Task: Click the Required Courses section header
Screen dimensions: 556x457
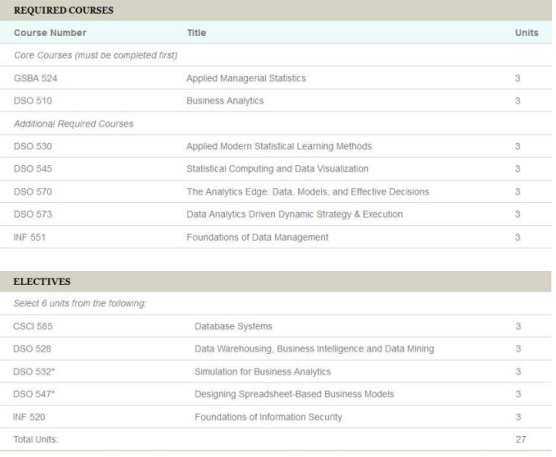Action: [63, 10]
